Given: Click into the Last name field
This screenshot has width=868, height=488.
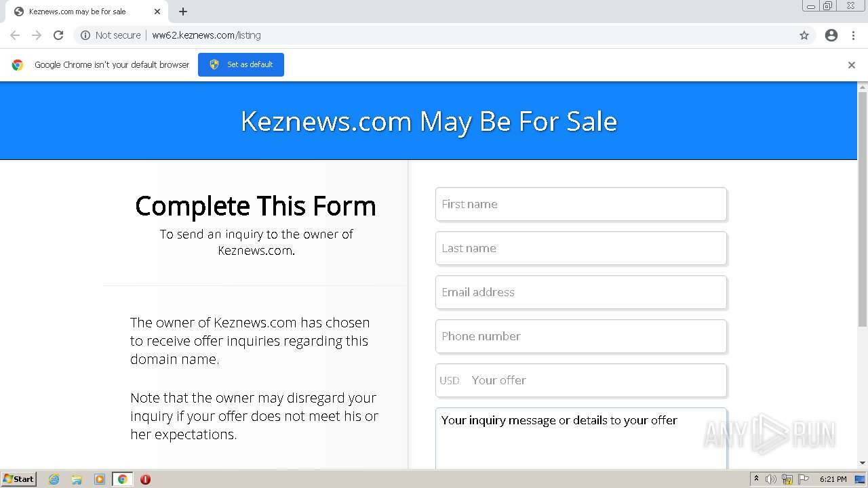Looking at the screenshot, I should coord(581,248).
